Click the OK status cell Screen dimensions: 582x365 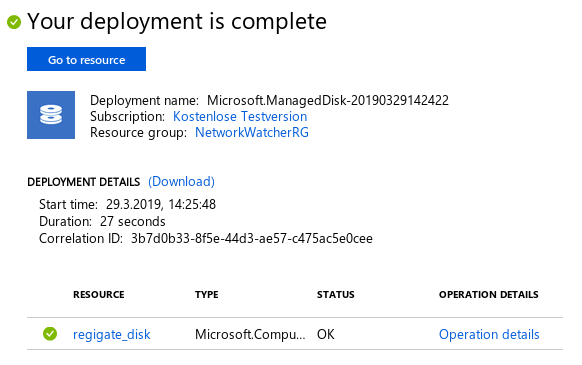pyautogui.click(x=326, y=335)
